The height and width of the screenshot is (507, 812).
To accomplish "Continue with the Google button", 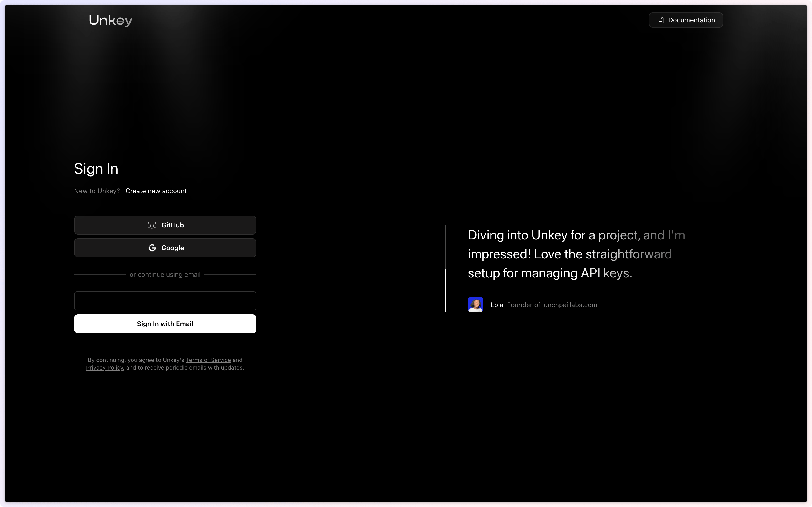I will [165, 248].
